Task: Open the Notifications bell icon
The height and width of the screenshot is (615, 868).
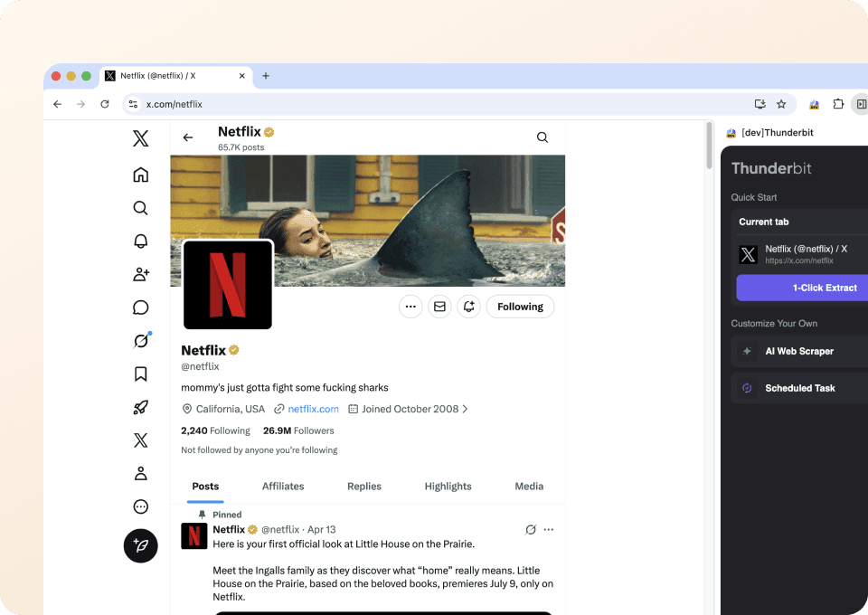Action: [x=140, y=241]
